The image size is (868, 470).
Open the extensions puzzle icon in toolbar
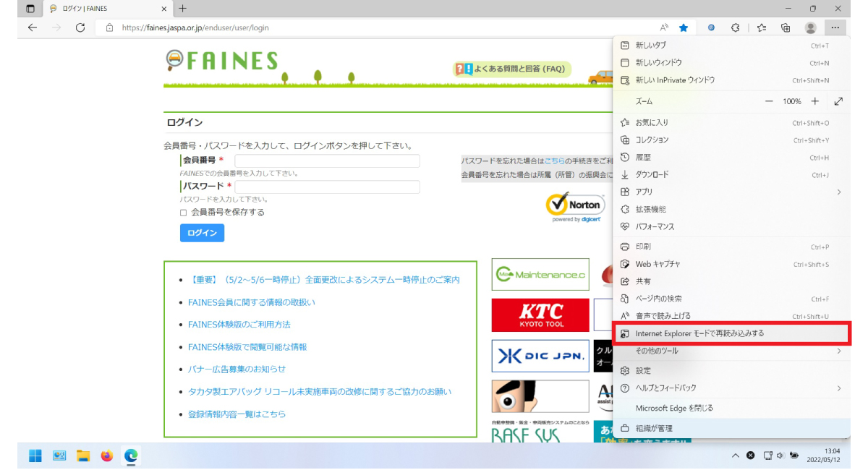click(x=736, y=27)
